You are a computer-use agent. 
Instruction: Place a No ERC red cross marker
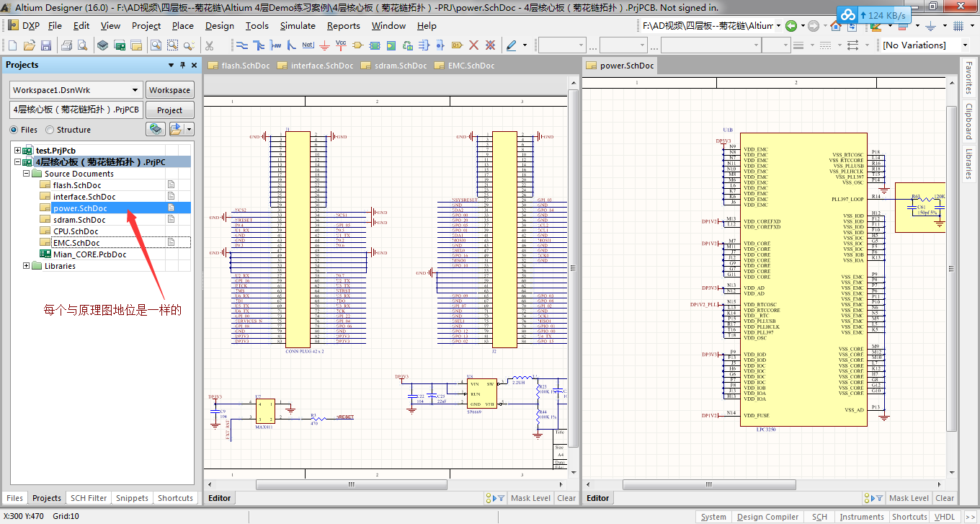(473, 45)
